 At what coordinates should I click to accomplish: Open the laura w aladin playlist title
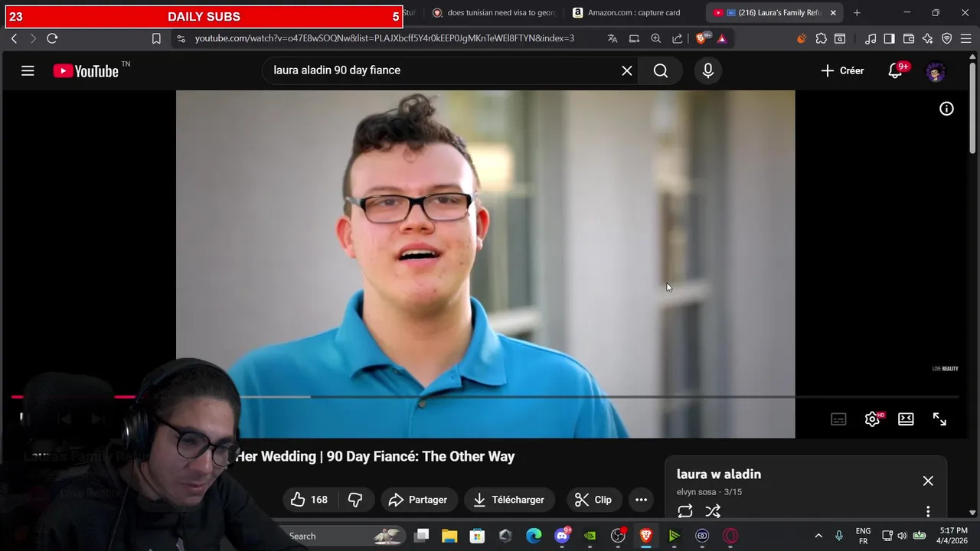click(719, 474)
